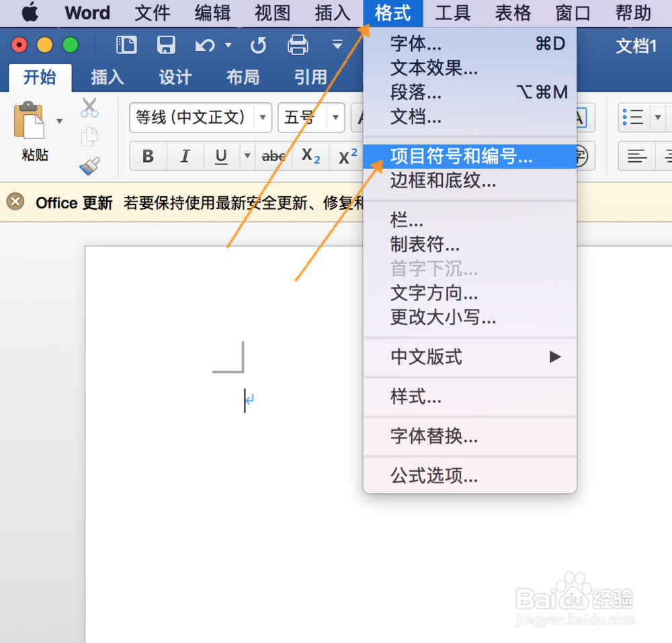Switch to the 布局 ribbon tab
This screenshot has width=672, height=643.
pos(243,77)
